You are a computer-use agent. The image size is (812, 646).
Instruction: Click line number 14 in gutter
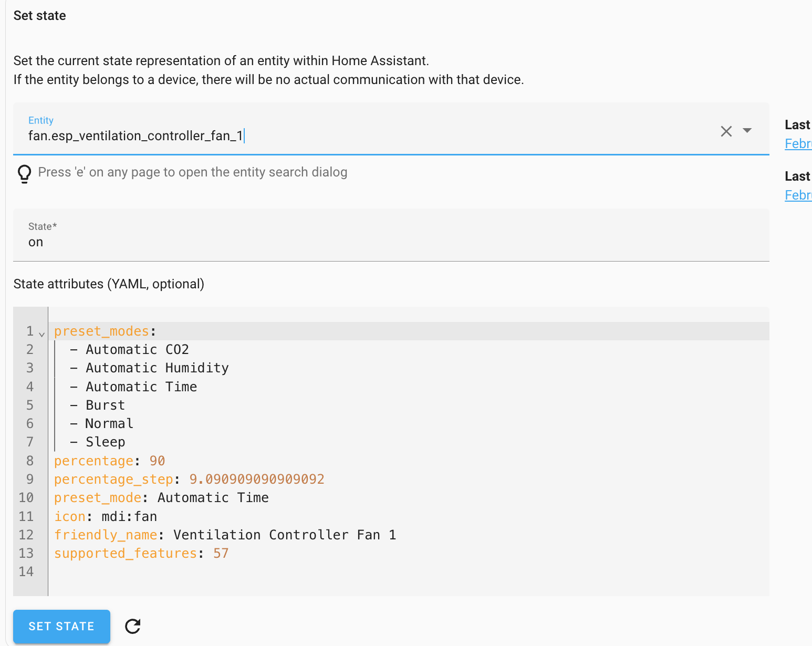[x=26, y=571]
